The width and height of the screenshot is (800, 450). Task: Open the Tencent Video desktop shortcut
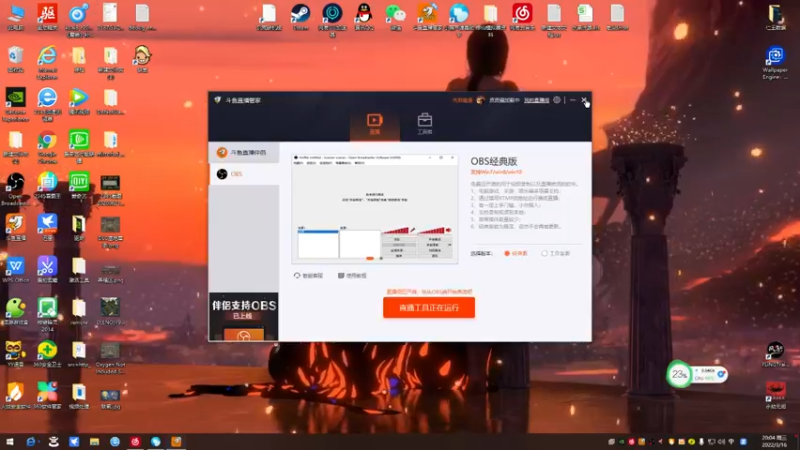point(79,102)
